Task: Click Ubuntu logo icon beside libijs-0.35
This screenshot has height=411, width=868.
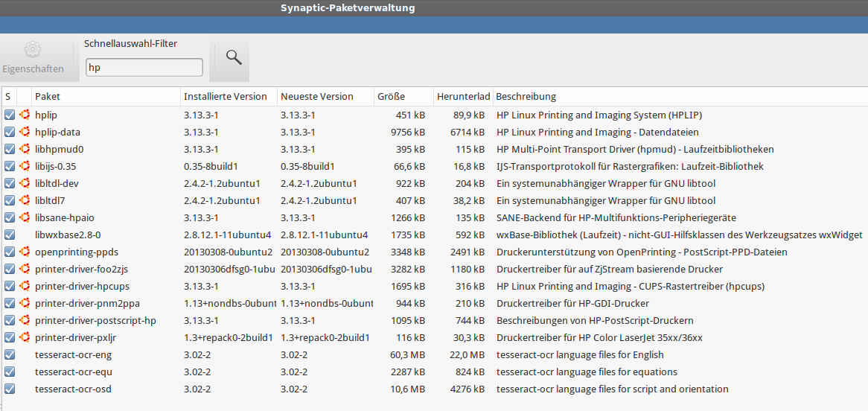Action: point(25,166)
